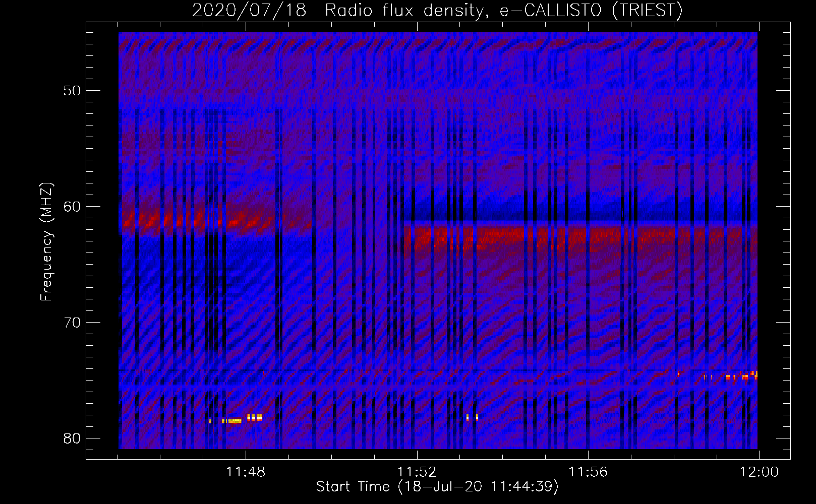Image resolution: width=816 pixels, height=504 pixels.
Task: Click the bright burst near 12:00 at 75 MHz
Action: (741, 375)
